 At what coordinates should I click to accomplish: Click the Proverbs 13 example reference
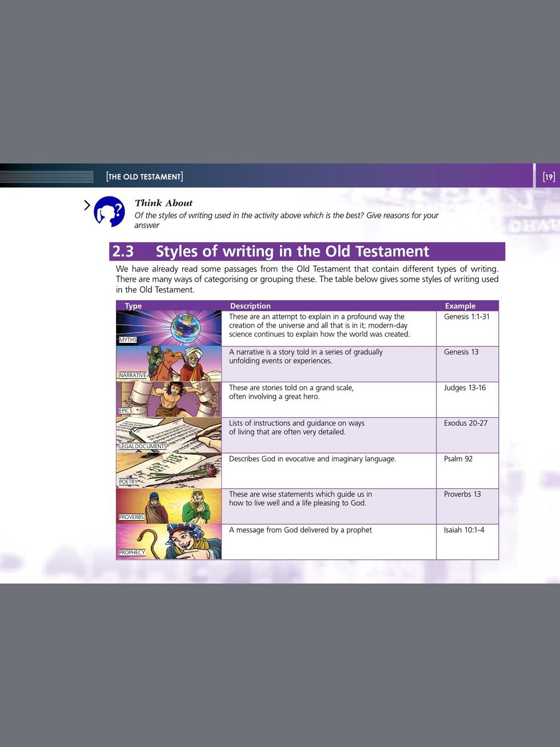click(x=462, y=494)
